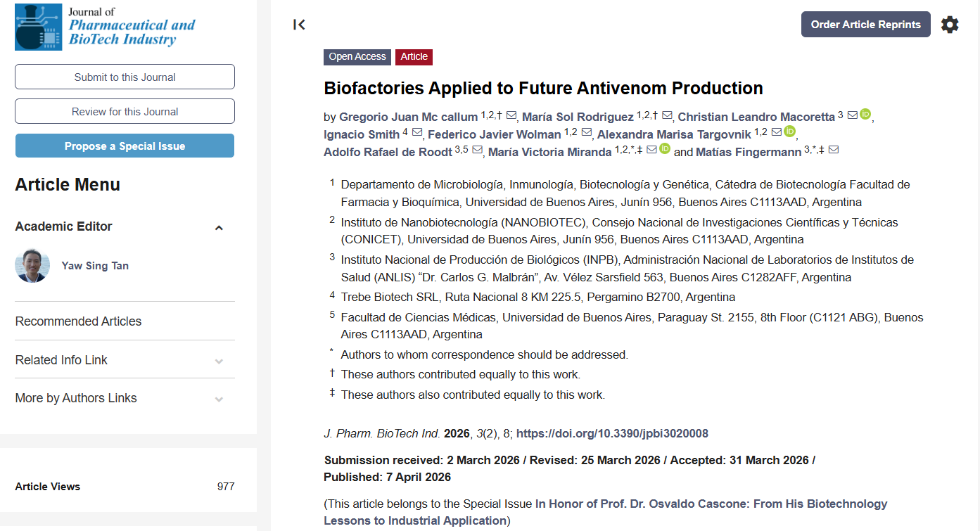Open the ORCID icon for Alexandra Marisa Targovnik
This screenshot has height=531, width=980.
(x=789, y=132)
